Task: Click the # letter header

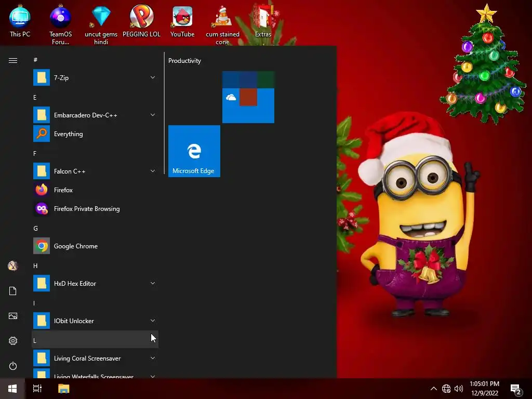Action: click(95, 60)
